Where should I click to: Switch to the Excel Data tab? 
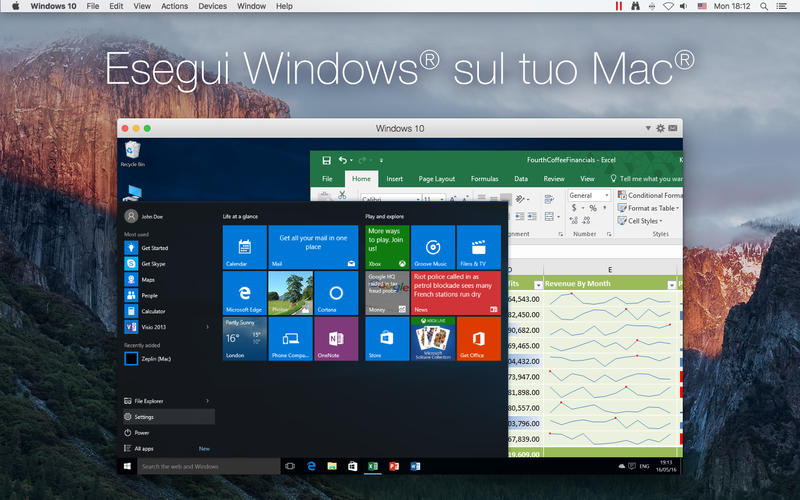click(x=521, y=179)
